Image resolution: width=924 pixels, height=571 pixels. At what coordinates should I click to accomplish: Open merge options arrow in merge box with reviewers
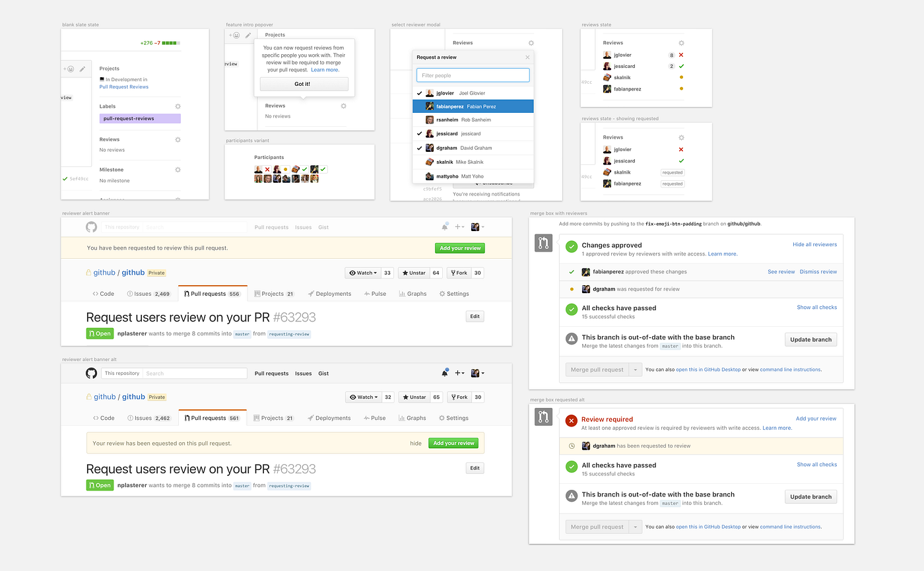tap(636, 370)
